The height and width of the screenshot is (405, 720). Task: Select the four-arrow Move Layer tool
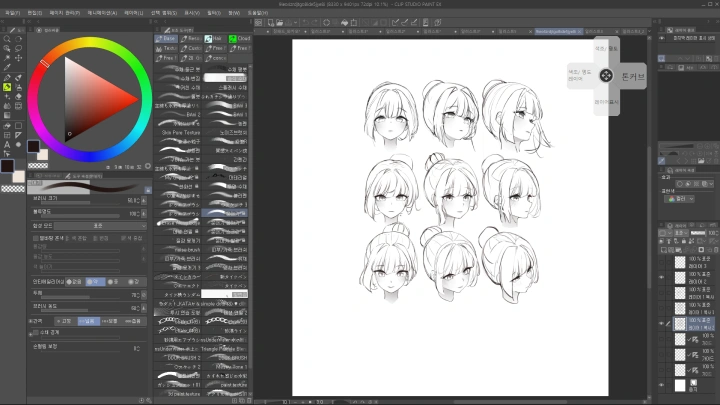(x=18, y=58)
